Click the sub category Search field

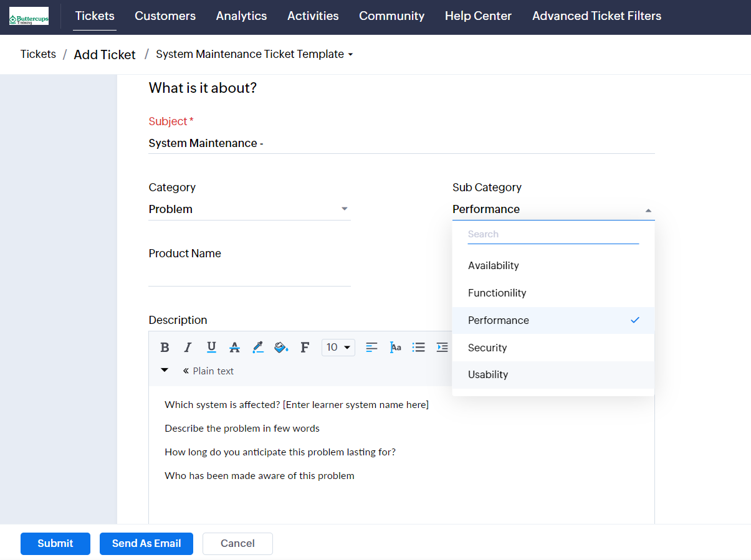[x=553, y=234]
